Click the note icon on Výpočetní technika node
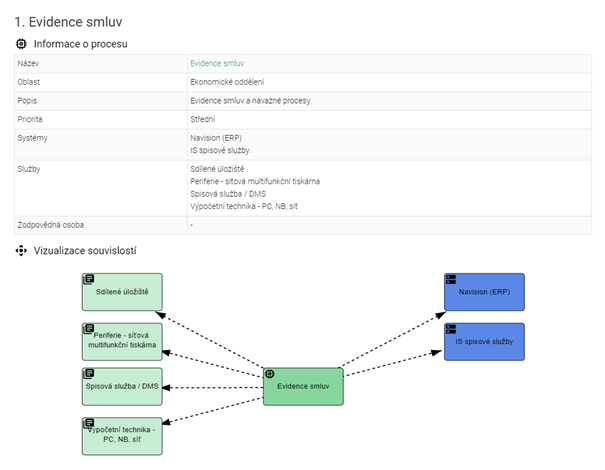Viewport: 605px width, 470px height. [x=89, y=423]
